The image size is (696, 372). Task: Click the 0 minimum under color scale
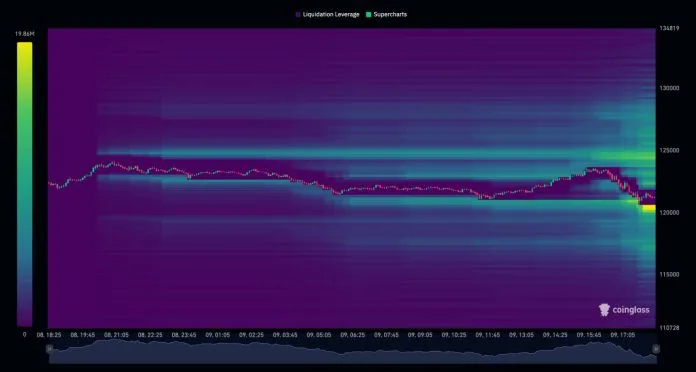point(24,334)
